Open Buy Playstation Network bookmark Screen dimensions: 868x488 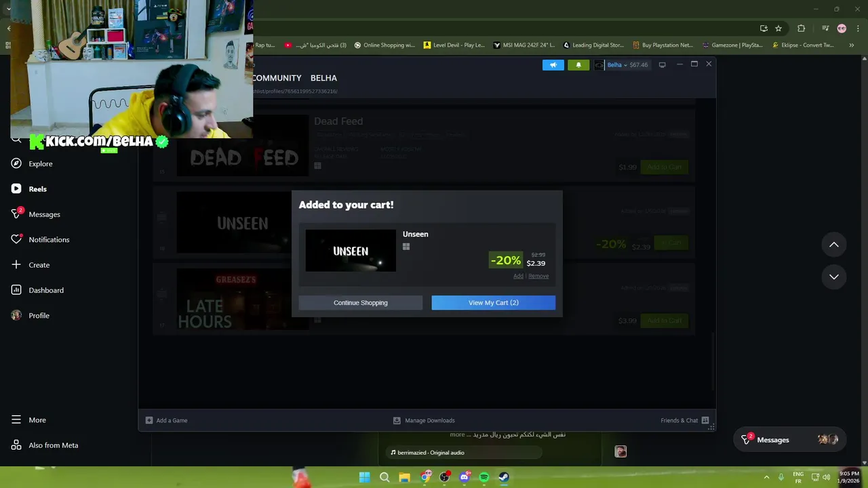663,45
